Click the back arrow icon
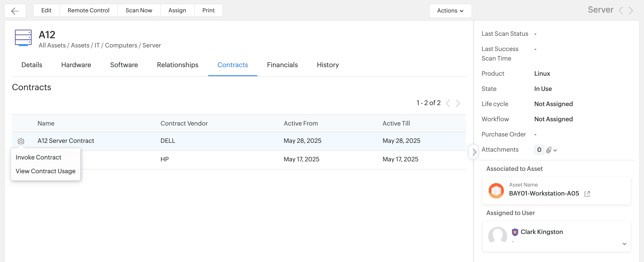This screenshot has height=262, width=644. 15,11
